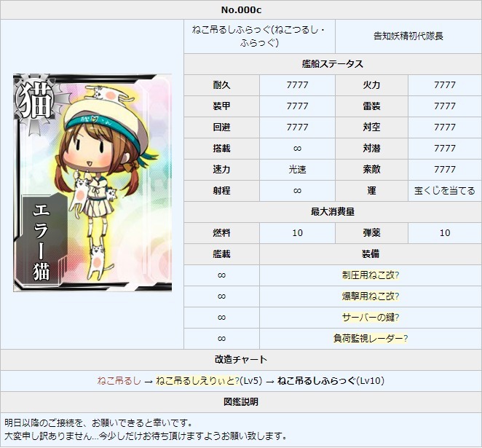Follow the ねこ吊るしえりぃと link
Image resolution: width=482 pixels, height=448 pixels.
coord(197,381)
